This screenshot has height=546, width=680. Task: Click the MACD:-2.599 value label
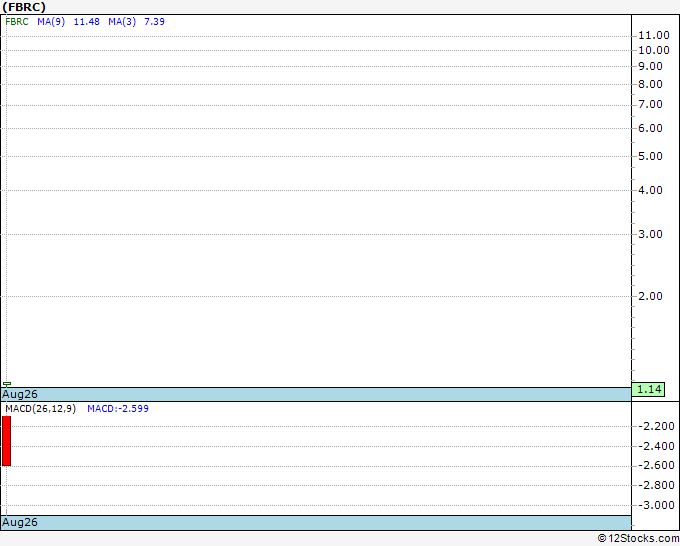click(x=118, y=409)
